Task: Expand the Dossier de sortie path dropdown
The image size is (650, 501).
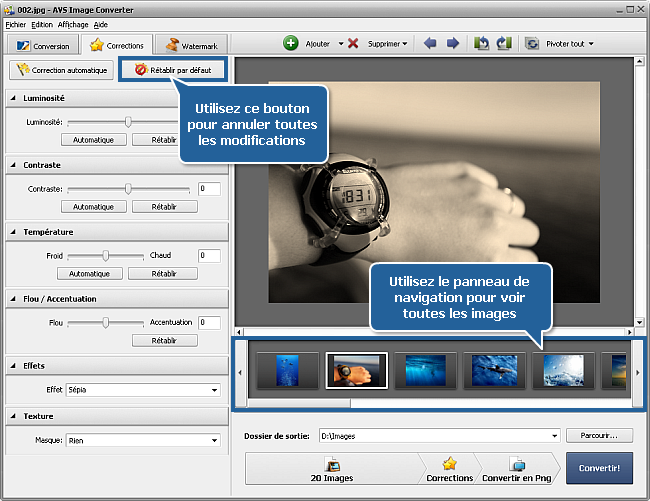Action: point(554,436)
